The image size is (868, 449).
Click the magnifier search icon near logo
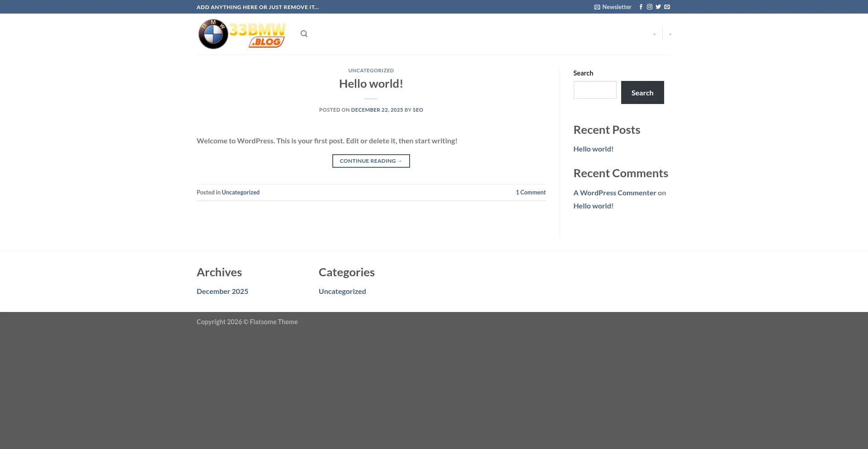pos(304,34)
